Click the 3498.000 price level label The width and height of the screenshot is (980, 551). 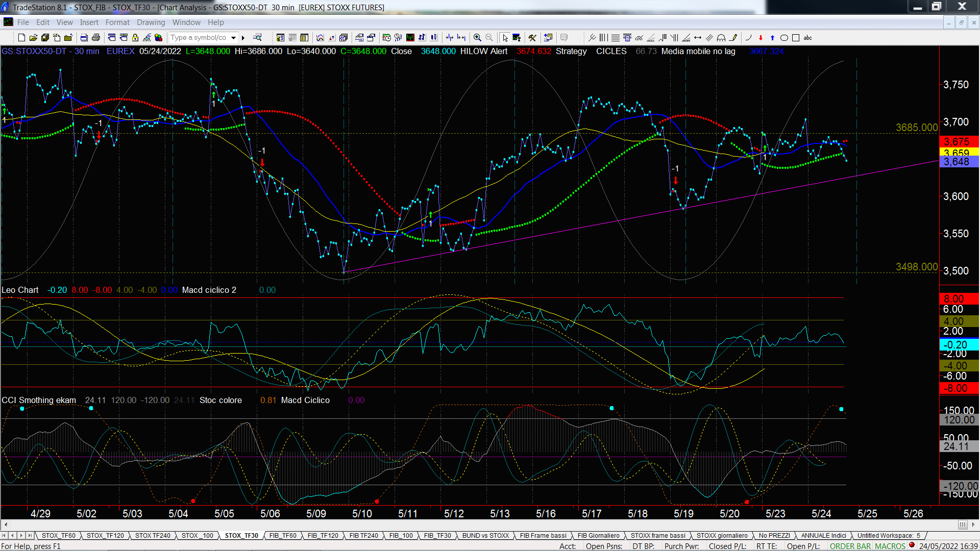[x=917, y=267]
